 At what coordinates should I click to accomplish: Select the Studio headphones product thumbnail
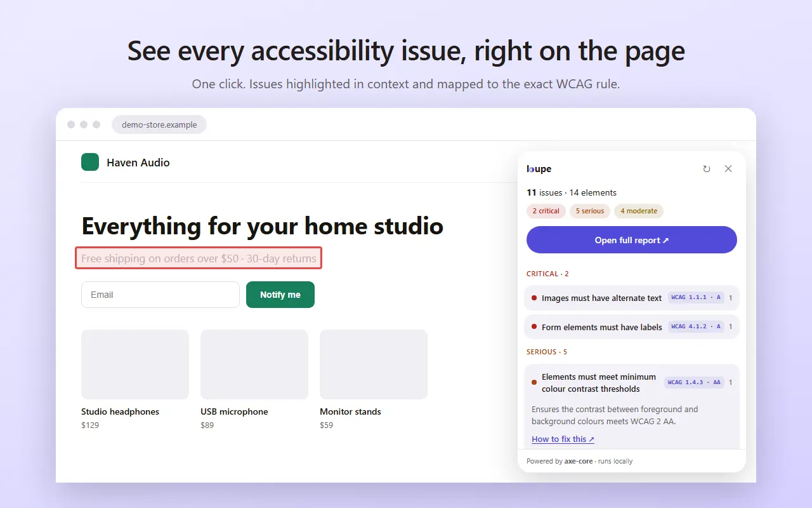(x=135, y=364)
